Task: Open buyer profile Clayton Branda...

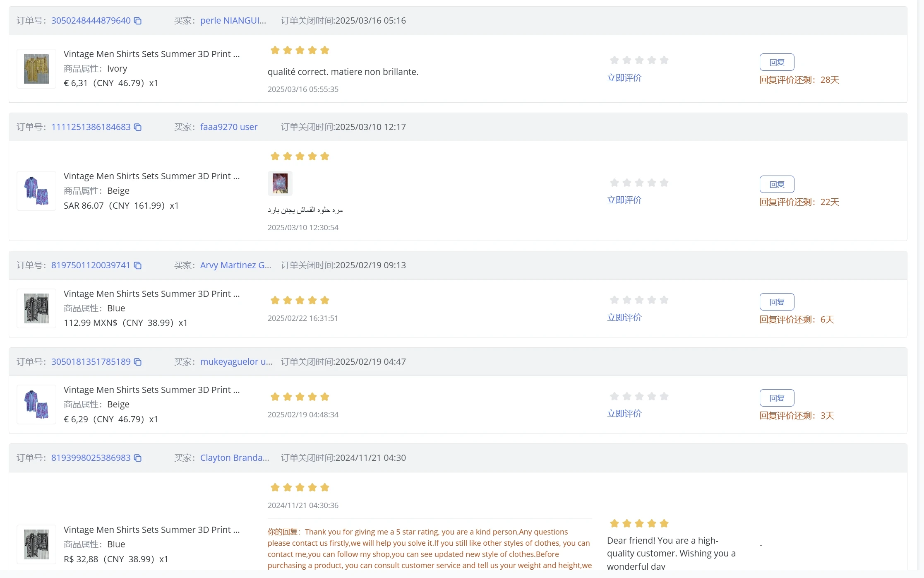Action: [x=235, y=458]
